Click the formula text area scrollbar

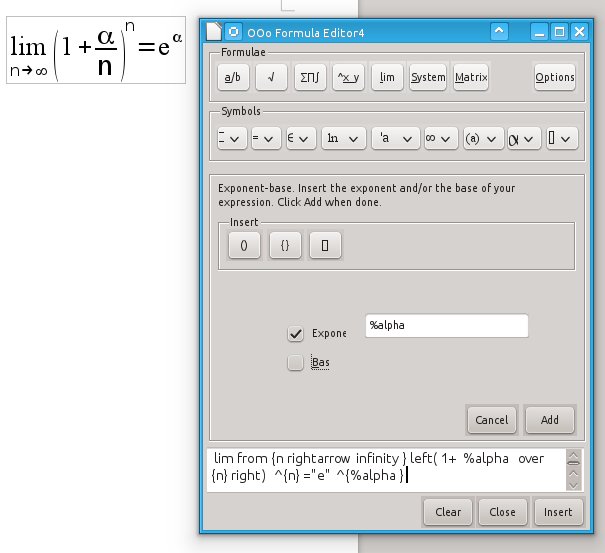(573, 470)
